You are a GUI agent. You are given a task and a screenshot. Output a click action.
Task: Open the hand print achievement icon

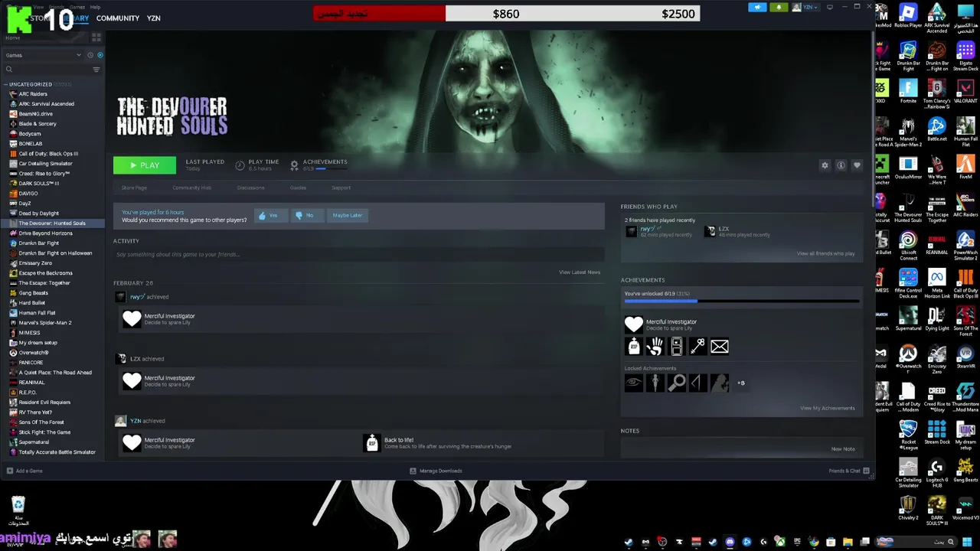tap(655, 347)
